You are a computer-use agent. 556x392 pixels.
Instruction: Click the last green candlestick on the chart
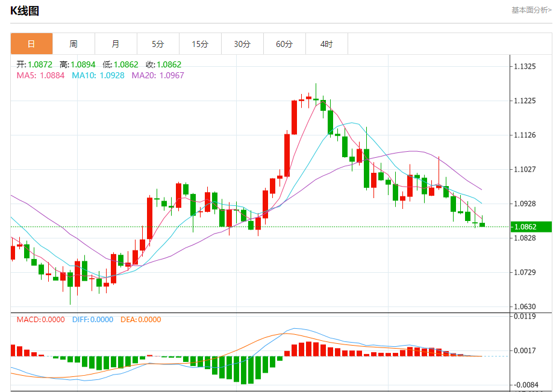(483, 224)
